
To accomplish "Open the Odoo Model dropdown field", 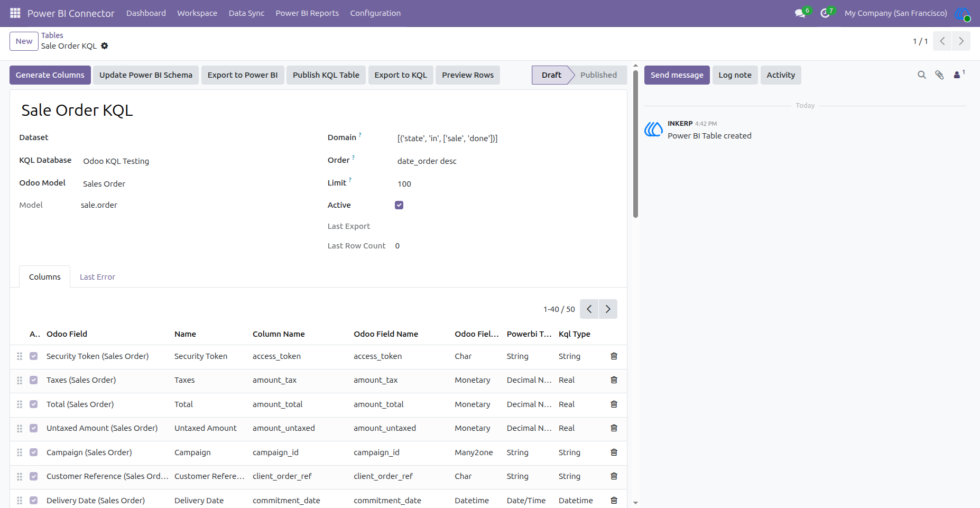I will click(x=196, y=184).
